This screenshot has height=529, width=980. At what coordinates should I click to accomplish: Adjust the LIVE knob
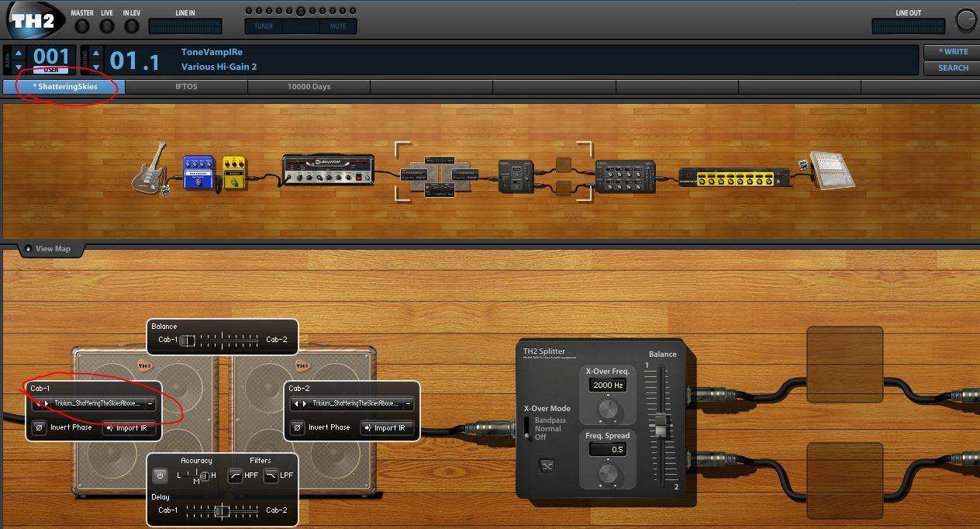107,26
